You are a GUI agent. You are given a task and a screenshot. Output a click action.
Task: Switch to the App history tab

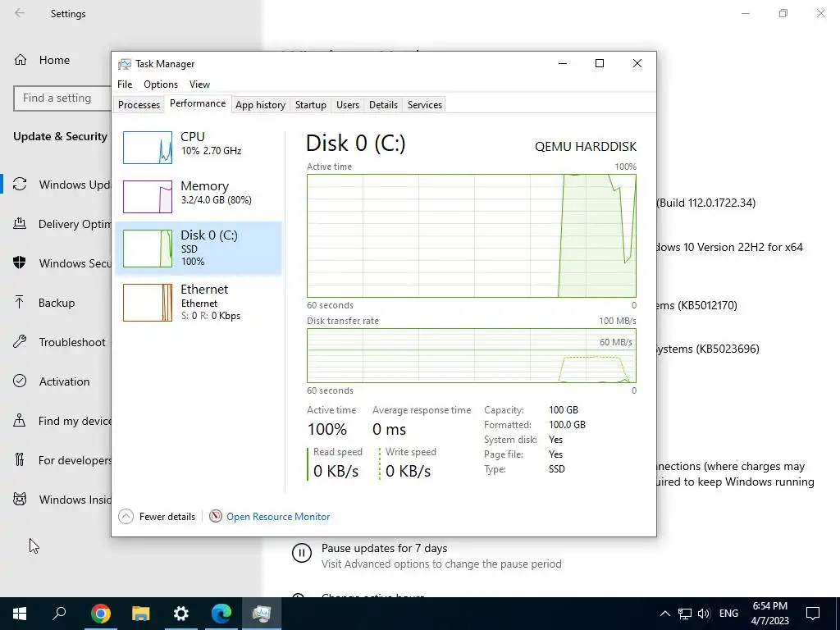pos(260,105)
